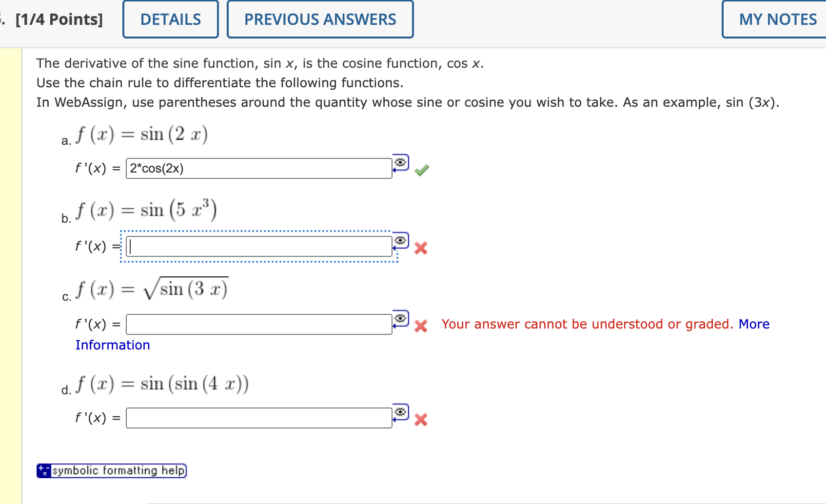Open the DETAILS panel for the question
The height and width of the screenshot is (504, 826).
point(170,19)
